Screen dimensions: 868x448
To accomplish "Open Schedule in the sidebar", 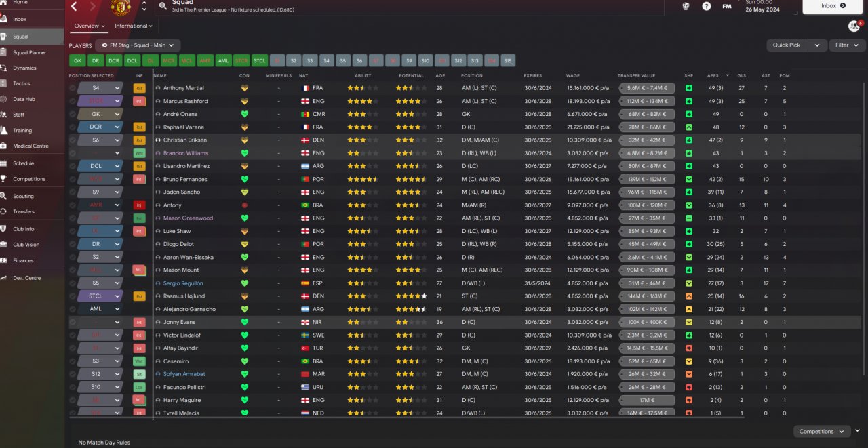I will 32,163.
